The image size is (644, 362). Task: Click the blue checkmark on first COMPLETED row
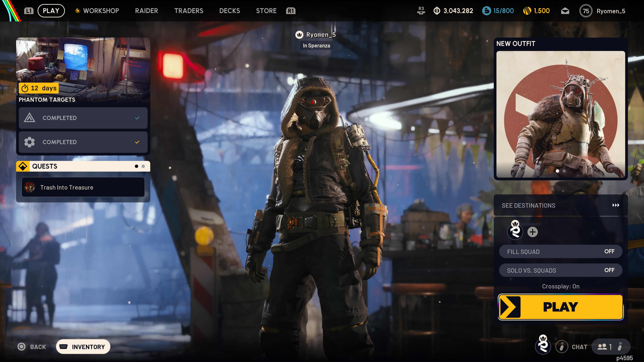(137, 118)
